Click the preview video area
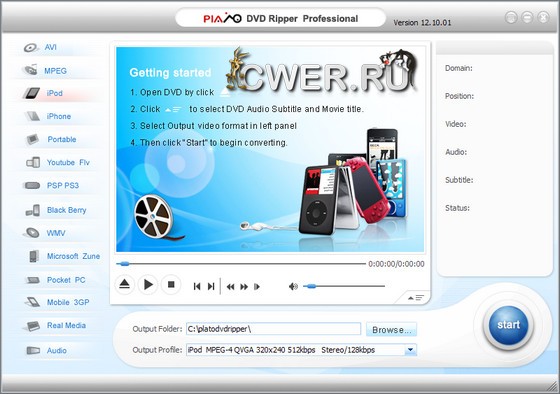Image resolution: width=560 pixels, height=394 pixels. [x=270, y=149]
